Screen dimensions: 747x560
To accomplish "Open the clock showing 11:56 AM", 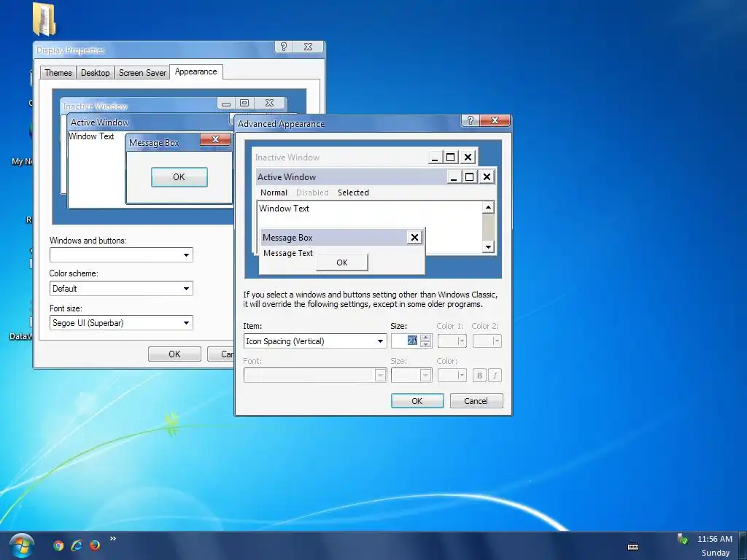I will [x=715, y=539].
